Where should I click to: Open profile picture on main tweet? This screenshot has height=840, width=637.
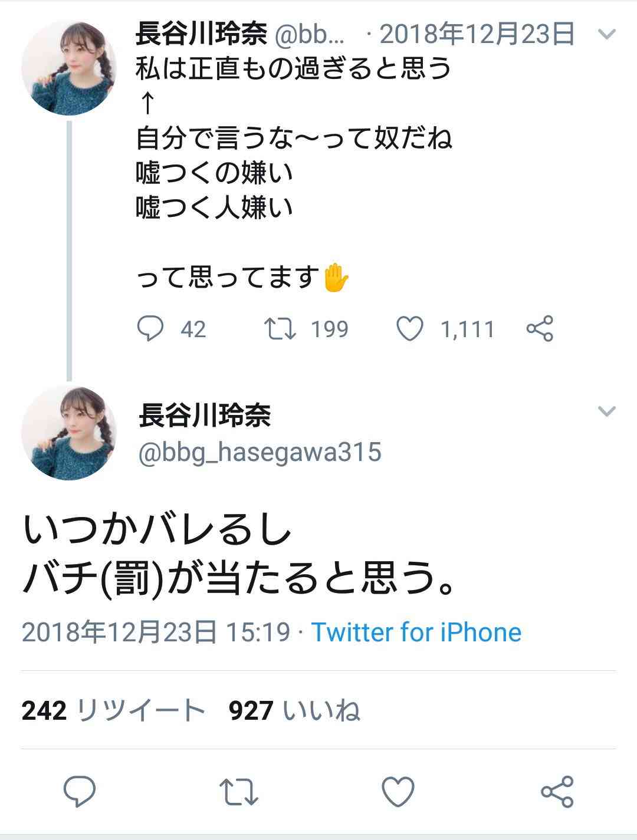69,433
